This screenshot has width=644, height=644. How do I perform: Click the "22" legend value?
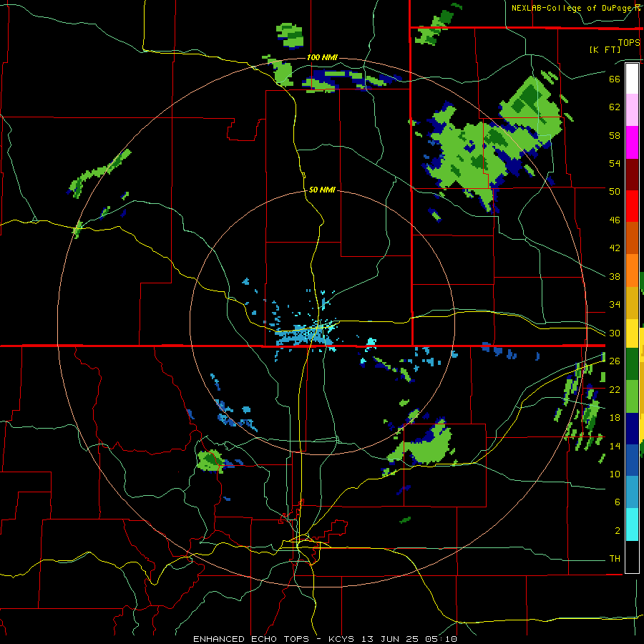click(x=615, y=389)
